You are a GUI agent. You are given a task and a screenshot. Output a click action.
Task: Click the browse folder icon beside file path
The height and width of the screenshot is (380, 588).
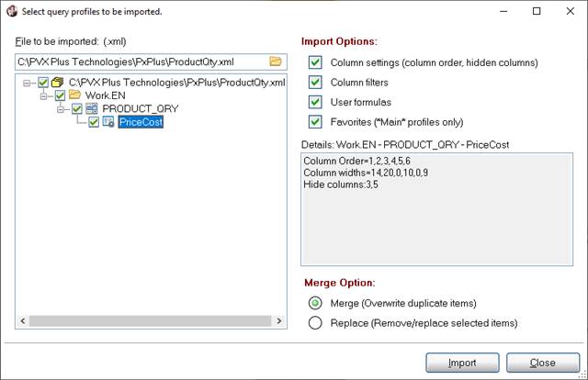coord(275,61)
